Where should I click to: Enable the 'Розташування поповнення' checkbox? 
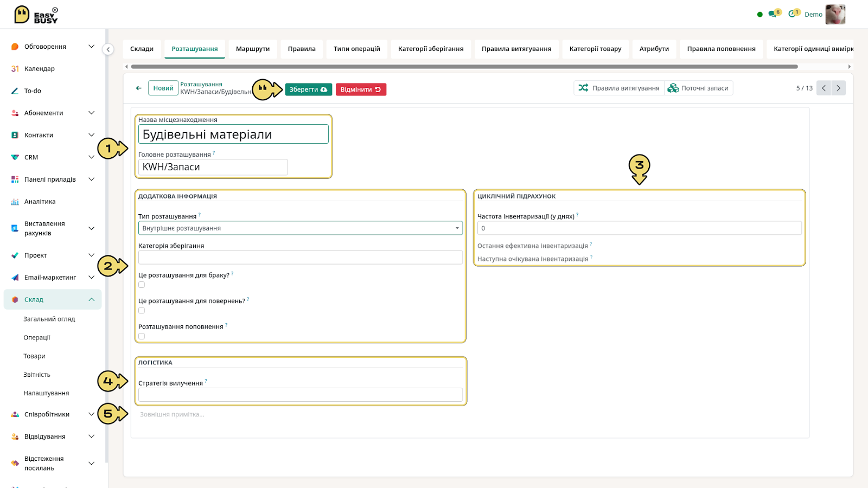click(142, 336)
